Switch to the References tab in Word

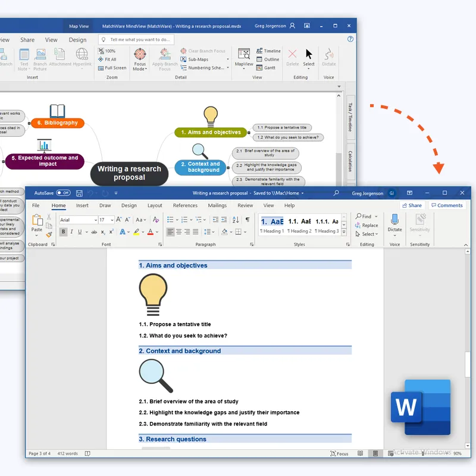pyautogui.click(x=185, y=205)
